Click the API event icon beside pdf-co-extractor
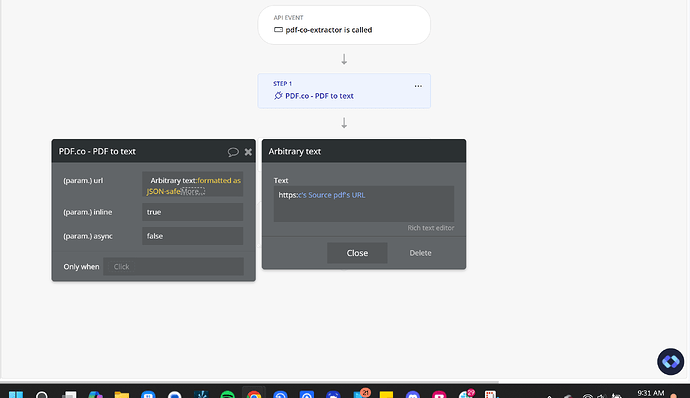Viewport: 690px width, 398px height. click(x=278, y=30)
